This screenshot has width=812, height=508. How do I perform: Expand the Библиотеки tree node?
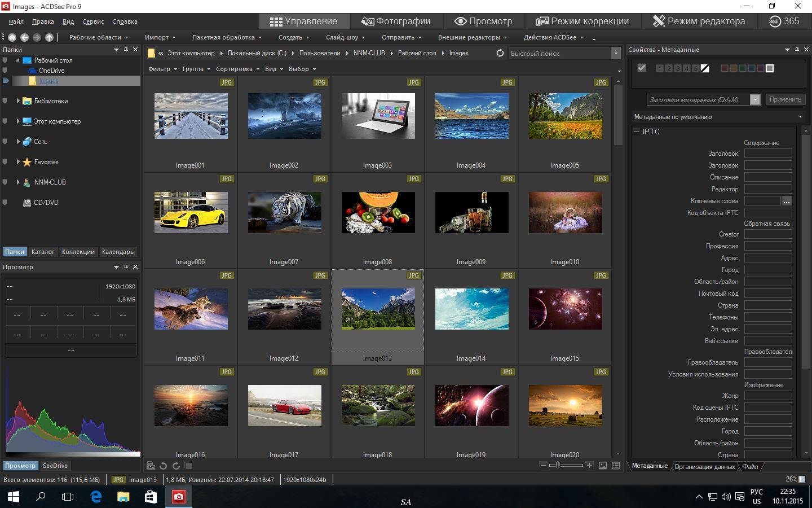click(x=18, y=101)
